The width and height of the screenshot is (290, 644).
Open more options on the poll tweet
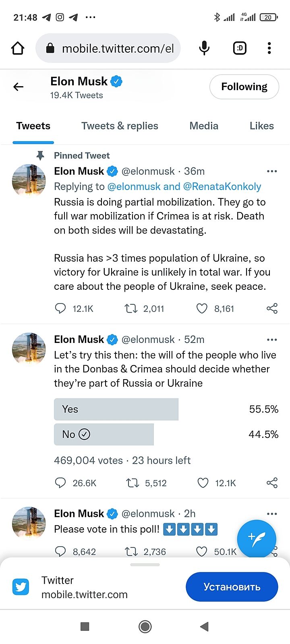click(272, 340)
